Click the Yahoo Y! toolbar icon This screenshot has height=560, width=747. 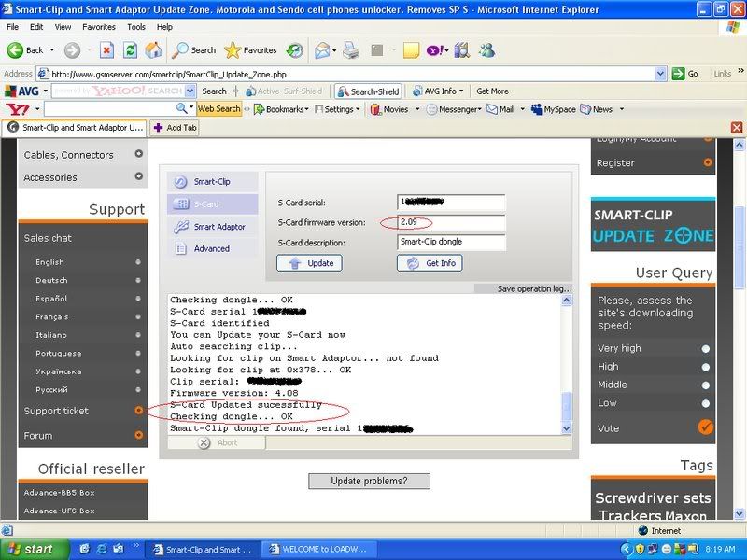[435, 50]
